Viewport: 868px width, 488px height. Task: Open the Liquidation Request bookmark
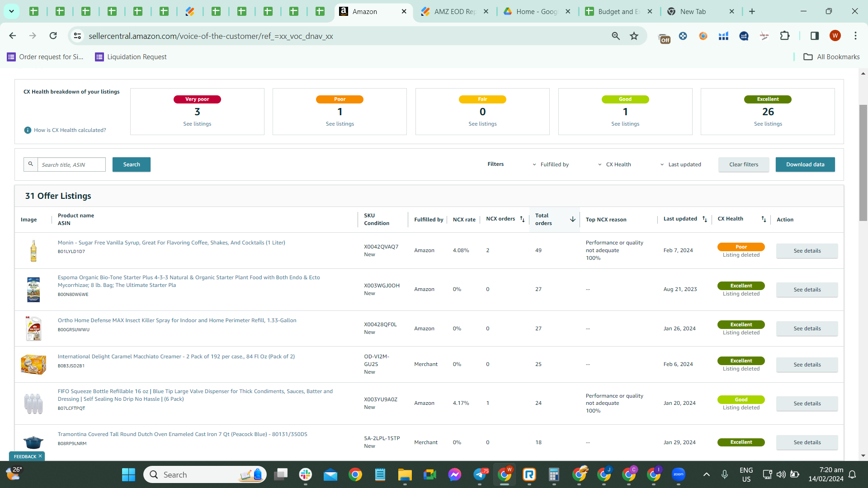[x=131, y=57]
